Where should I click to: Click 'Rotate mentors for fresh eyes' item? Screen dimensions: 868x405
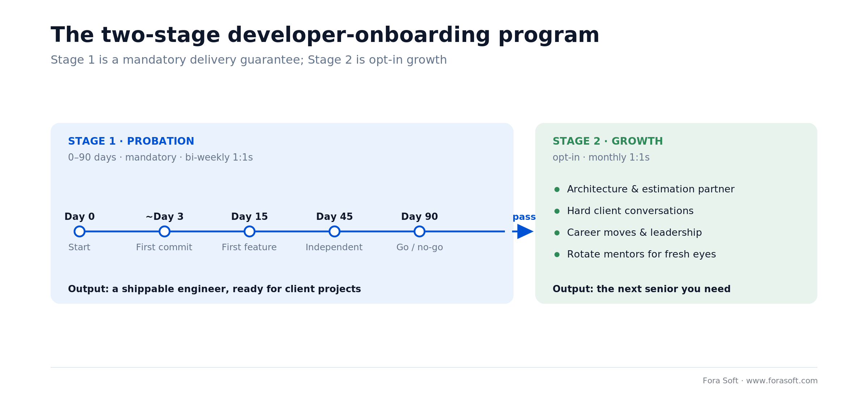click(642, 255)
